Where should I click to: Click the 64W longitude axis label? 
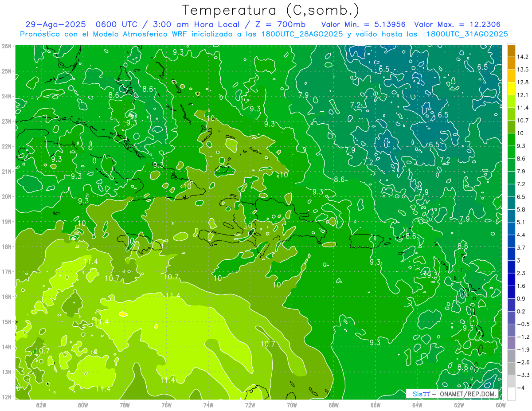pyautogui.click(x=417, y=405)
